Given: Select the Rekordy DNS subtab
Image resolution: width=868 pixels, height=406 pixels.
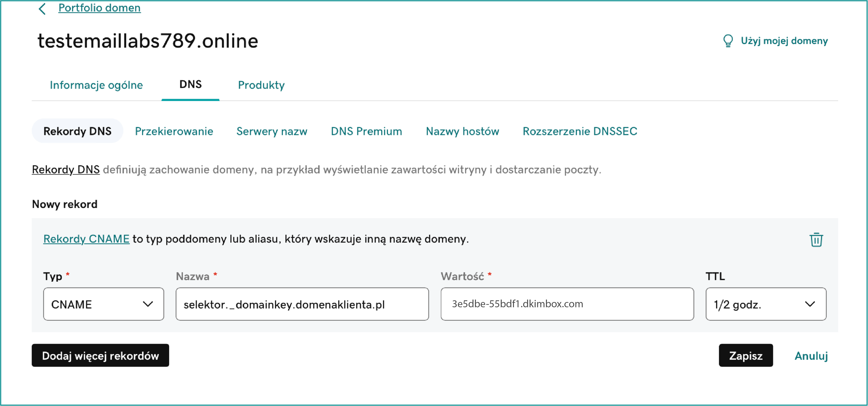Looking at the screenshot, I should (78, 131).
